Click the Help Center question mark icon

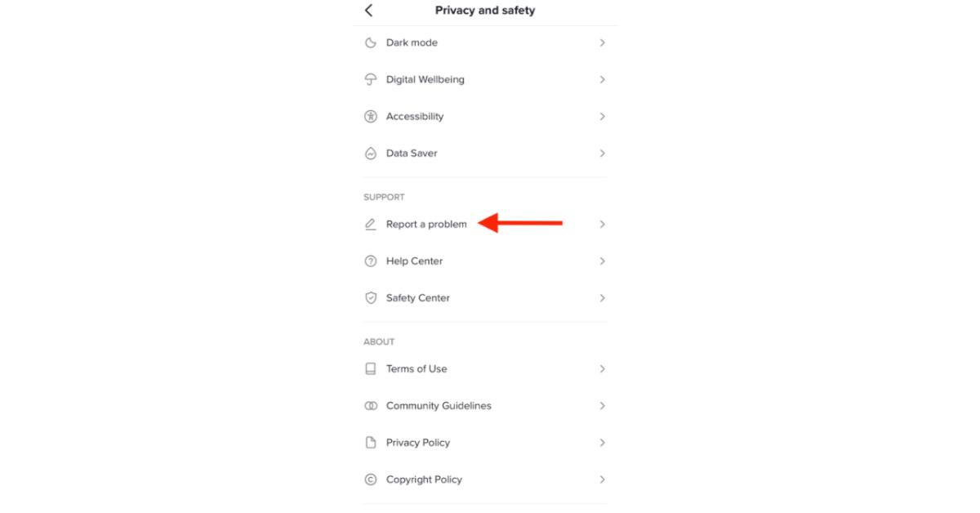370,261
